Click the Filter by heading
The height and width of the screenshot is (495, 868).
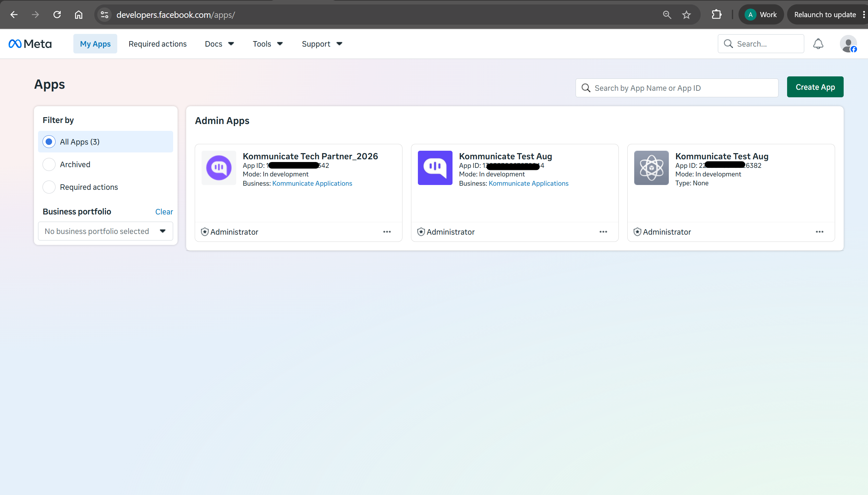point(58,120)
